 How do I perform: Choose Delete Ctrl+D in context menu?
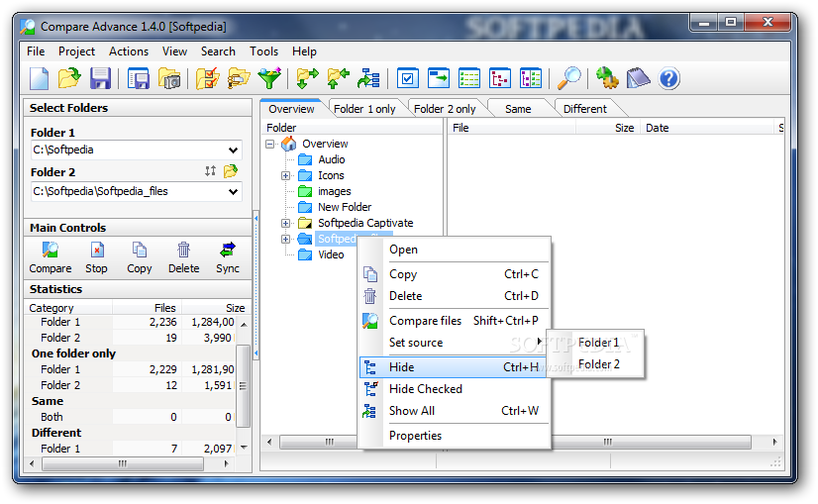453,296
